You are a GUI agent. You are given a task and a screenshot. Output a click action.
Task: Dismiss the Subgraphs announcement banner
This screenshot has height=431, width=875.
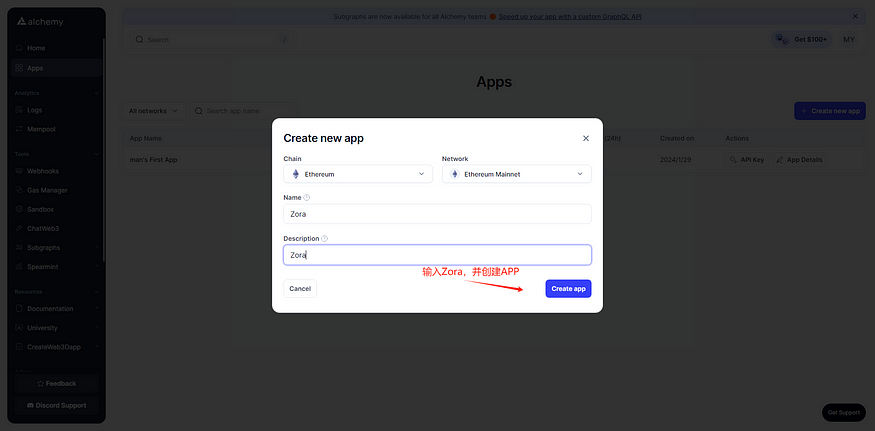855,17
